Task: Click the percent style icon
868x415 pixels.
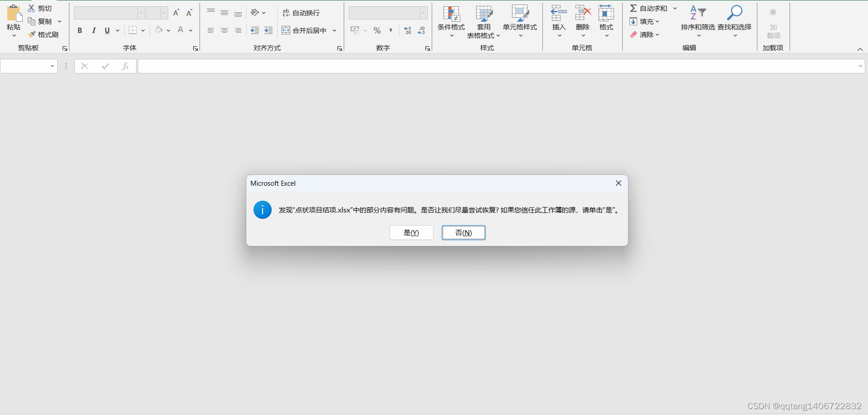Action: (377, 30)
